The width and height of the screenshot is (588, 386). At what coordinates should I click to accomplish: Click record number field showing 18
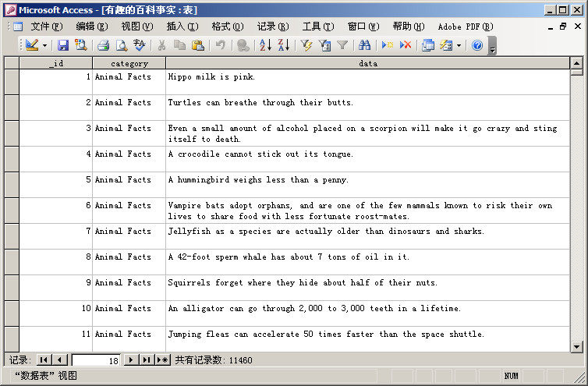(x=96, y=360)
